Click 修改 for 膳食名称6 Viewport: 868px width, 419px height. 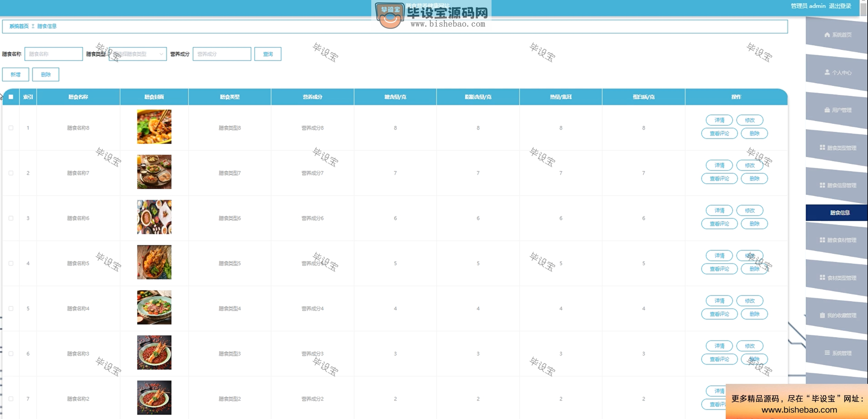click(750, 210)
